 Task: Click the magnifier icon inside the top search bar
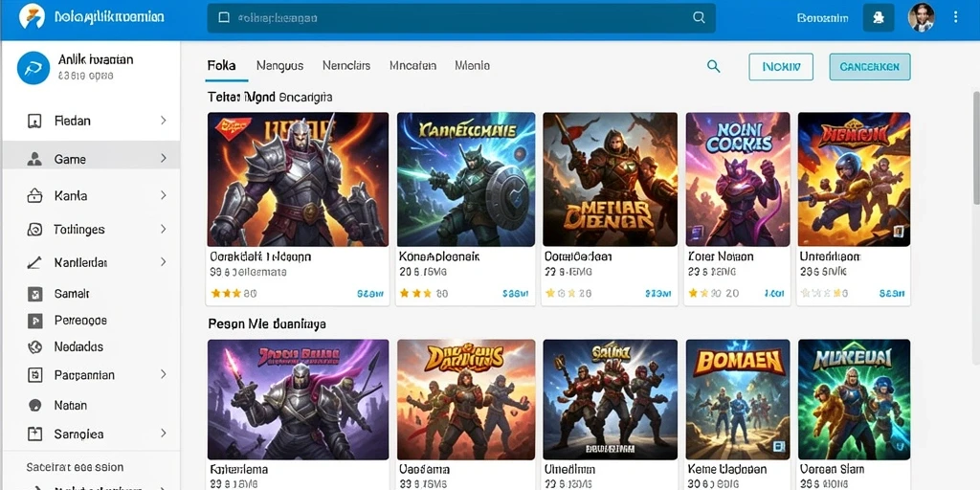pos(699,17)
